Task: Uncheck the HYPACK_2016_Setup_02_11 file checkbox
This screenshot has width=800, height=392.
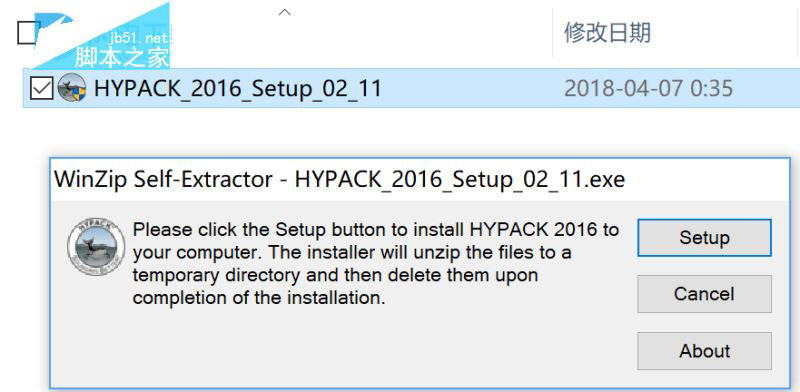Action: tap(41, 89)
